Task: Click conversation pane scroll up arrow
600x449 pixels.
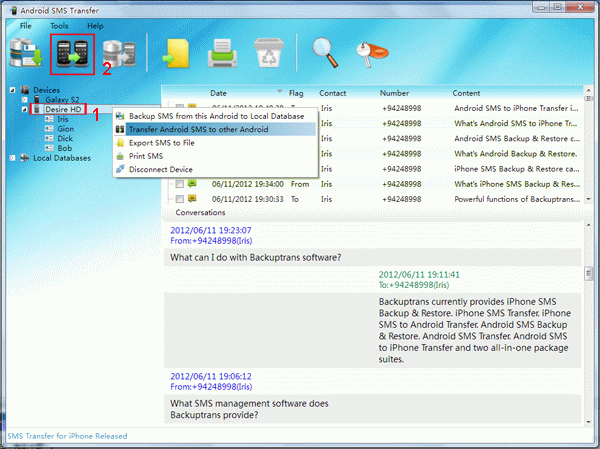Action: point(589,225)
